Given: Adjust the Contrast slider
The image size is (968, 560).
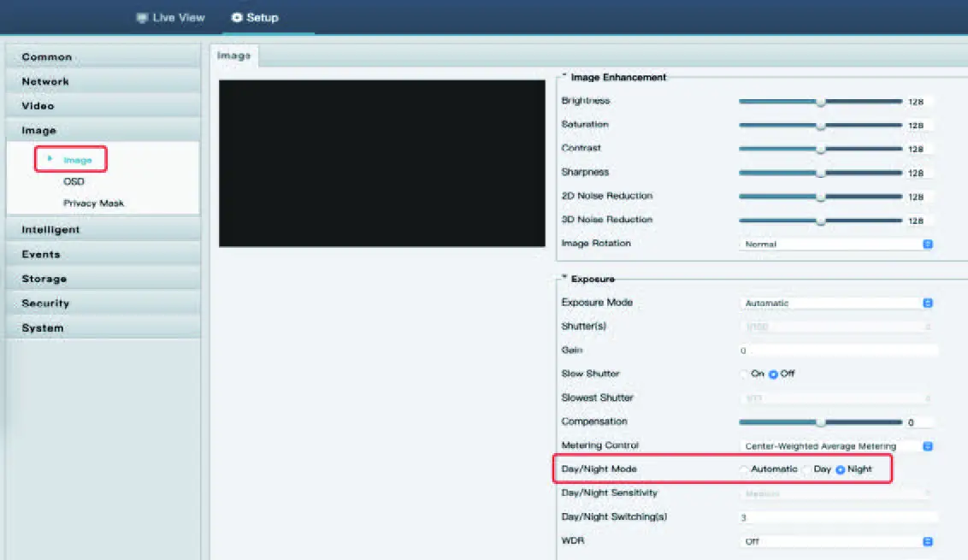Looking at the screenshot, I should pyautogui.click(x=820, y=149).
